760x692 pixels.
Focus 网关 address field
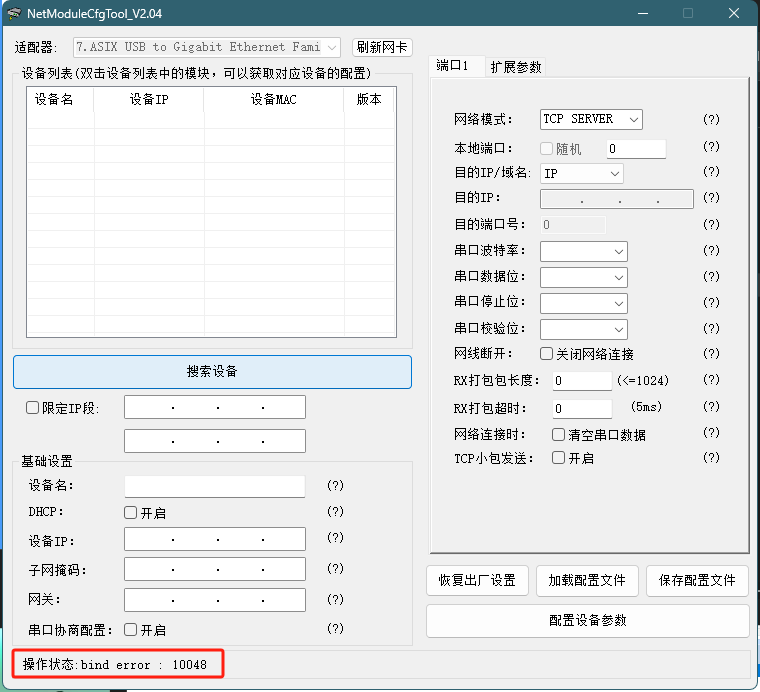(x=215, y=600)
